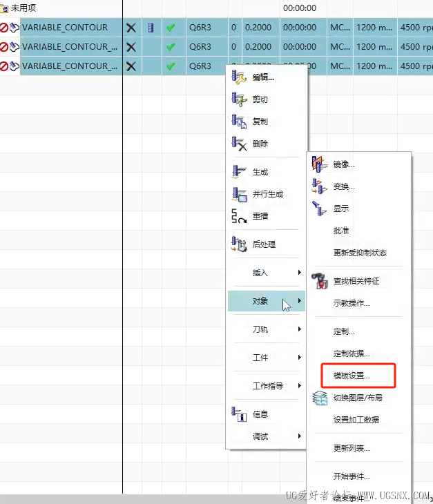Open 模板设置... from submenu
Screen dimensions: 433x504
(x=352, y=376)
